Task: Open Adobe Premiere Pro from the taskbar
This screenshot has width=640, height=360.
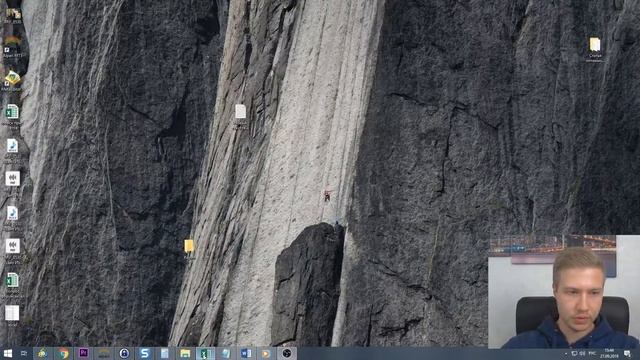Action: 84,353
